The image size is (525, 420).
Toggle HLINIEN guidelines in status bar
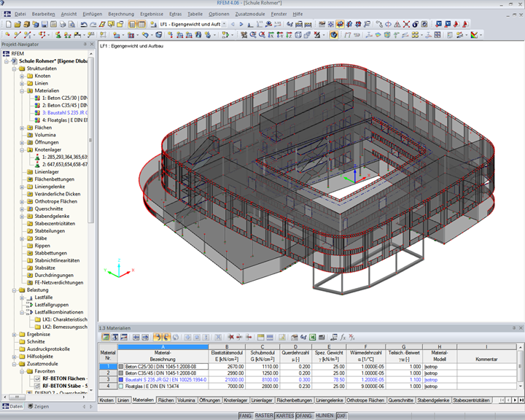coord(324,416)
